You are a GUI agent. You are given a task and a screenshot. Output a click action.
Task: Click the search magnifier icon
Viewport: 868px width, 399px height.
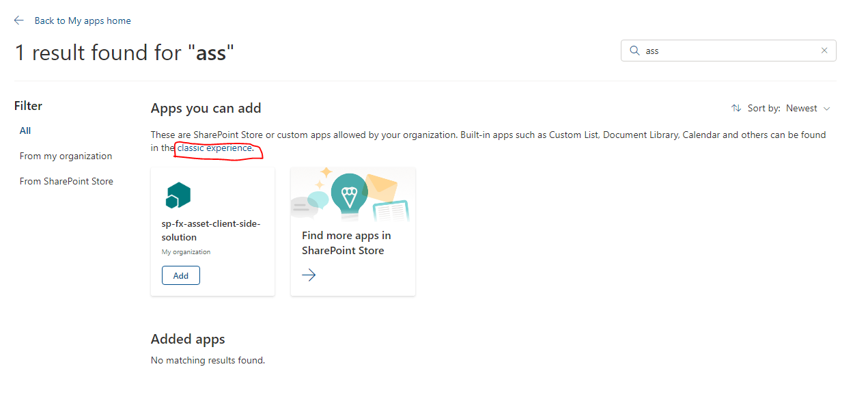point(634,51)
